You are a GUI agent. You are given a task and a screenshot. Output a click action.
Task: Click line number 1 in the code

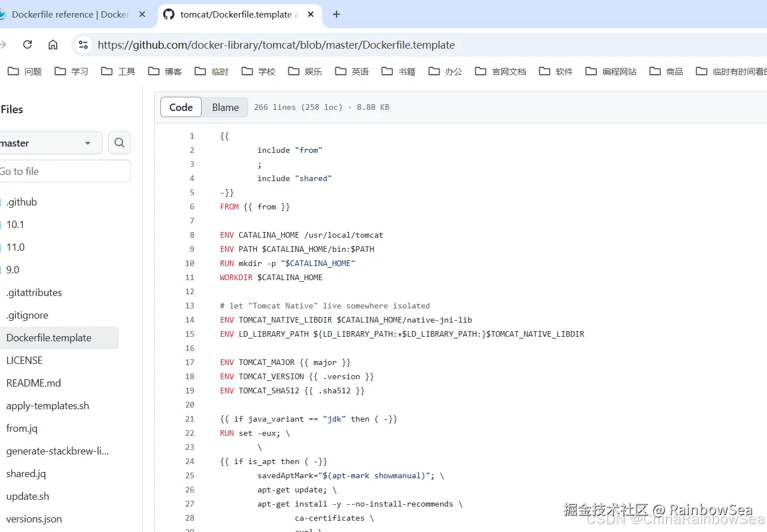[x=192, y=136]
